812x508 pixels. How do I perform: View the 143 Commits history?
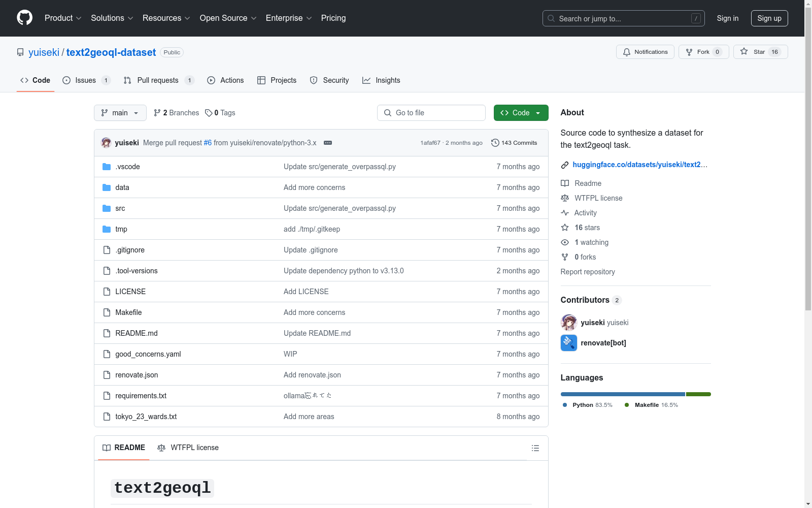click(x=514, y=143)
